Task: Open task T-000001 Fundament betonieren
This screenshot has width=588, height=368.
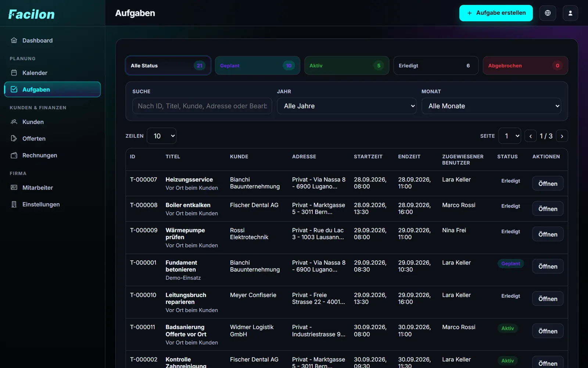Action: point(548,266)
